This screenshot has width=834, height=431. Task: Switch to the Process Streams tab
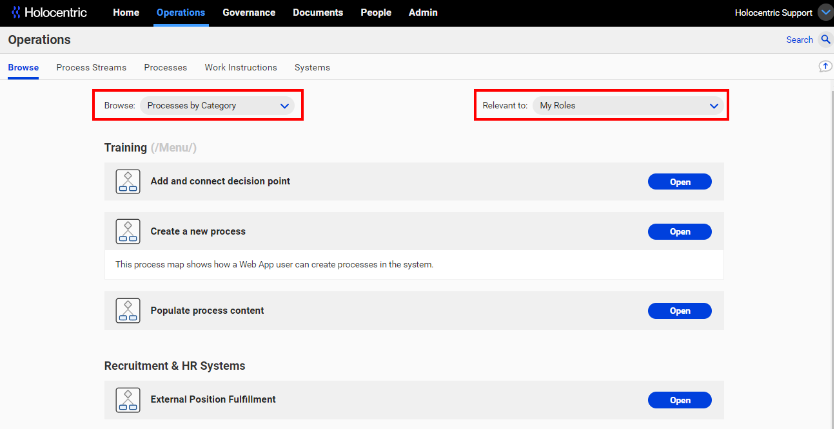(91, 68)
